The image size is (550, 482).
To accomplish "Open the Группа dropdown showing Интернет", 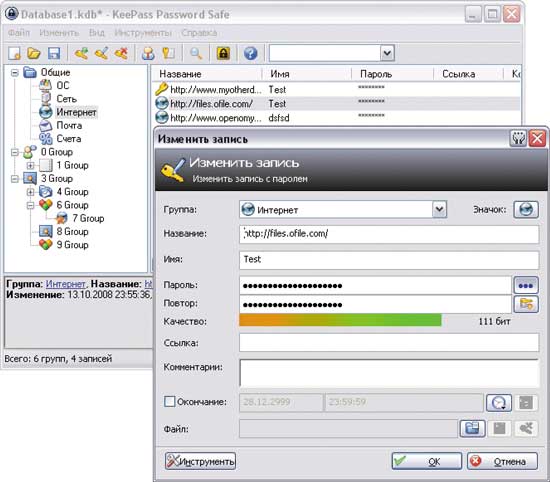I will pos(439,209).
